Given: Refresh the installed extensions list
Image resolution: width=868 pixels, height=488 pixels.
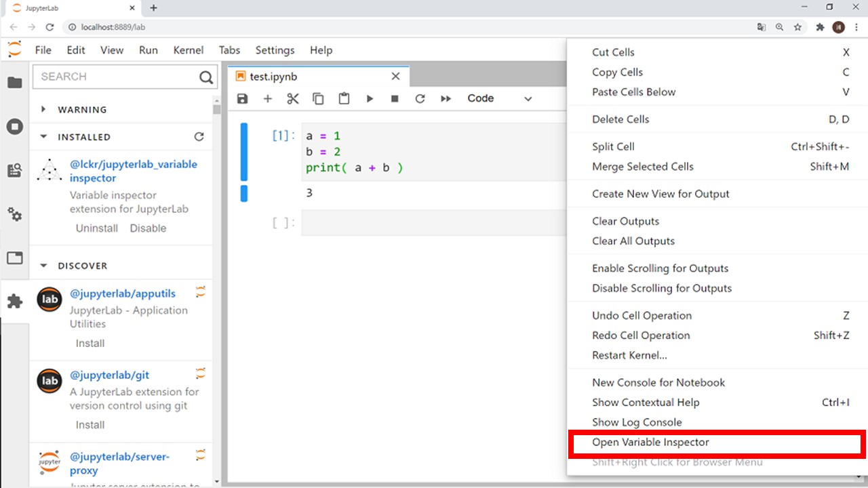Looking at the screenshot, I should (x=199, y=137).
